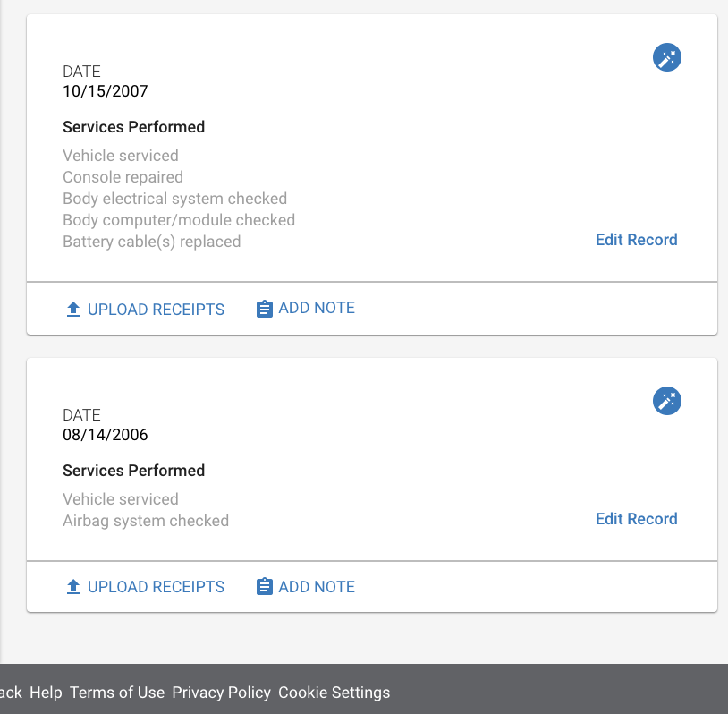Open Edit Record for the 10/15/2007 entry
The image size is (728, 714).
[x=637, y=240]
